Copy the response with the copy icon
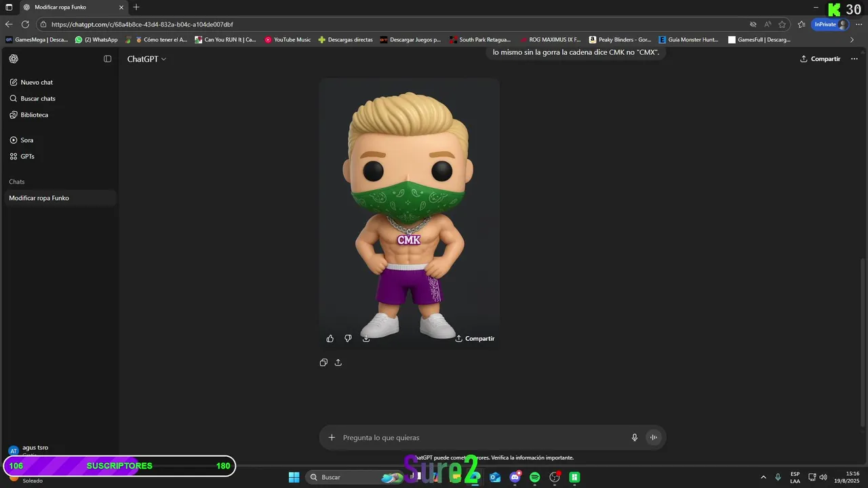 pyautogui.click(x=323, y=363)
